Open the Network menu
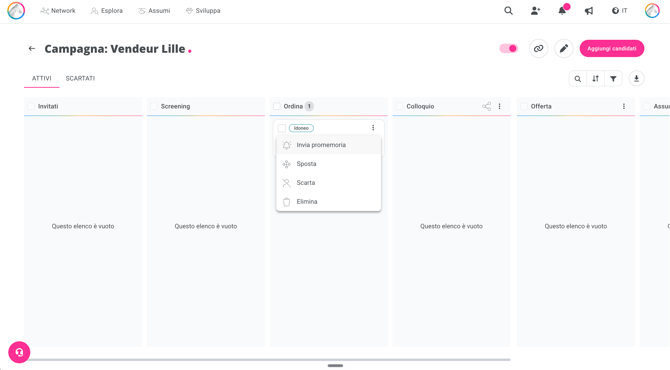This screenshot has height=370, width=670. [x=58, y=11]
